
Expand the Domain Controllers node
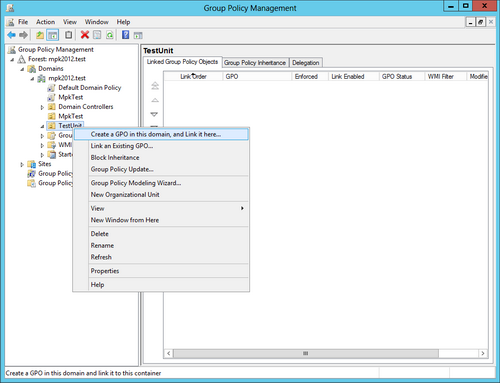42,107
